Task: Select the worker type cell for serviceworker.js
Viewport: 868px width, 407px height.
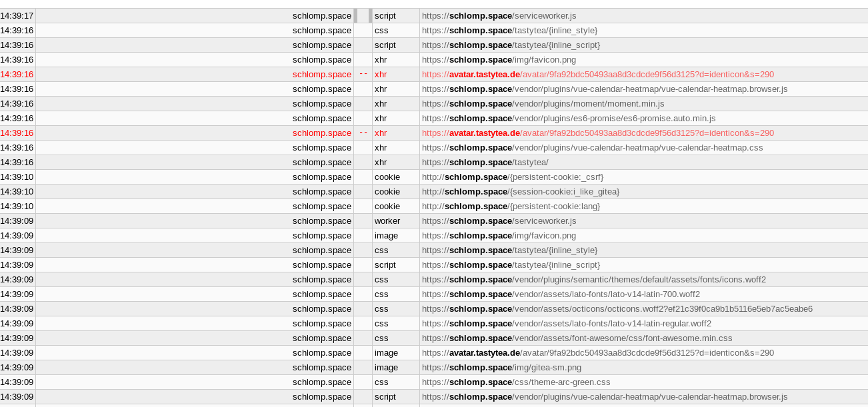Action: (x=387, y=220)
